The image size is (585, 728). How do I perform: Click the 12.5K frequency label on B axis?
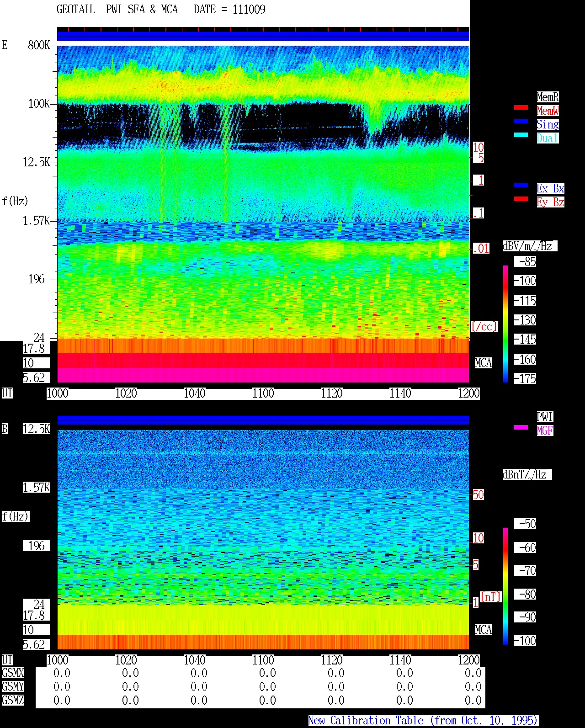tap(37, 429)
